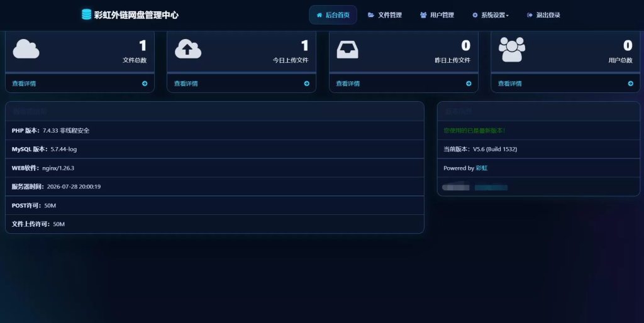Click the gear icon beside 系统设置
The height and width of the screenshot is (323, 644).
475,15
